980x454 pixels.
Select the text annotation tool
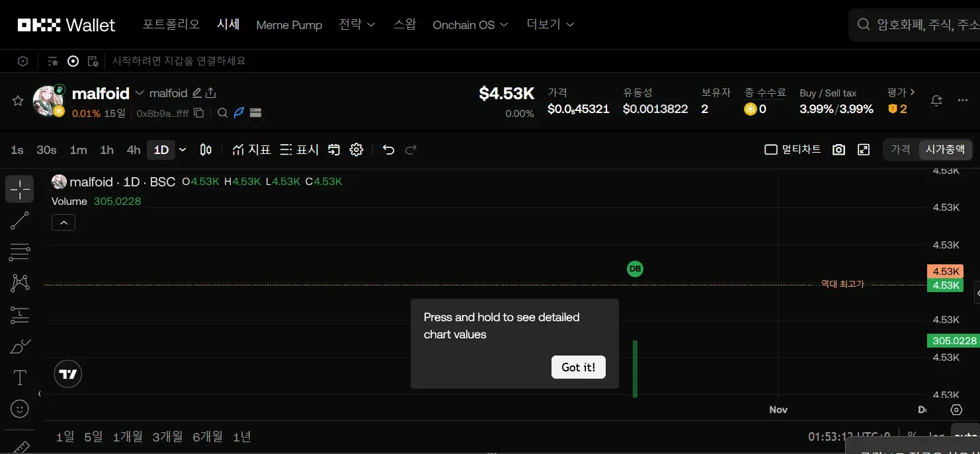pyautogui.click(x=20, y=377)
